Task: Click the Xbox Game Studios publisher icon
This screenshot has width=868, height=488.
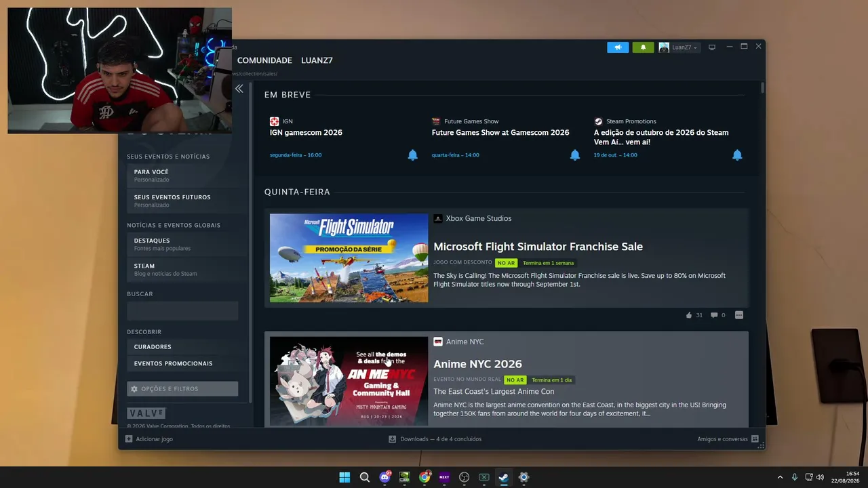Action: pyautogui.click(x=438, y=218)
